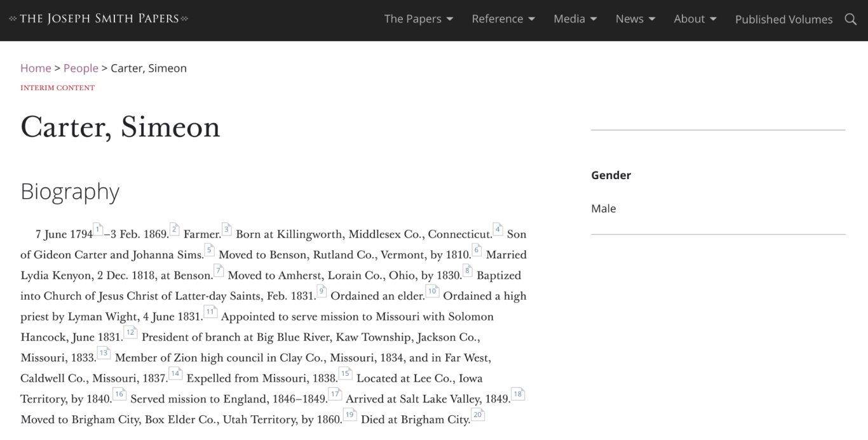
Task: Expand The Papers dropdown menu
Action: pyautogui.click(x=418, y=19)
